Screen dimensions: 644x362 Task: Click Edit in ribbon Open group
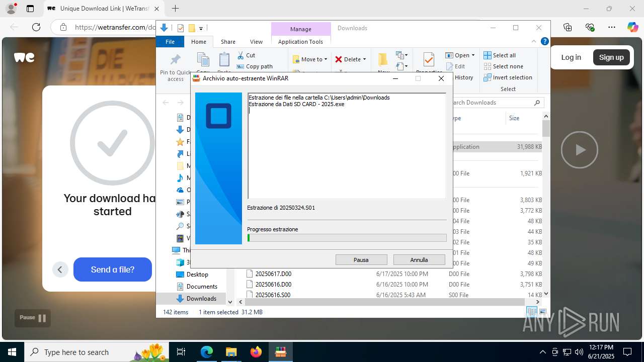coord(455,66)
